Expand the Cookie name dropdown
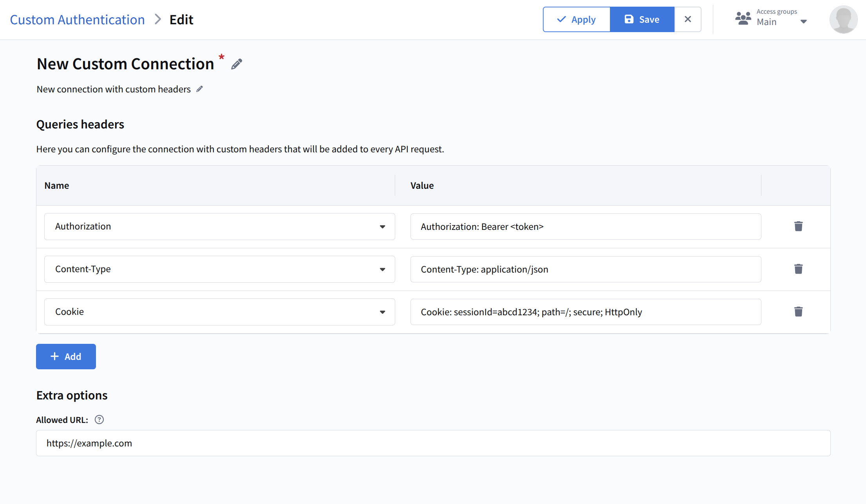Screen dimensions: 866x504 [382, 312]
